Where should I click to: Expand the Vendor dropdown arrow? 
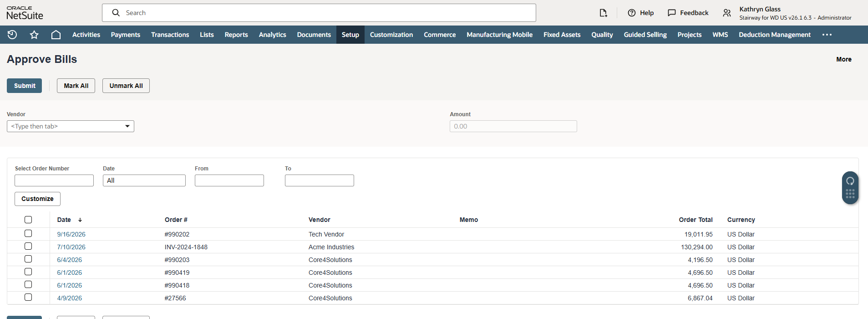click(x=127, y=126)
